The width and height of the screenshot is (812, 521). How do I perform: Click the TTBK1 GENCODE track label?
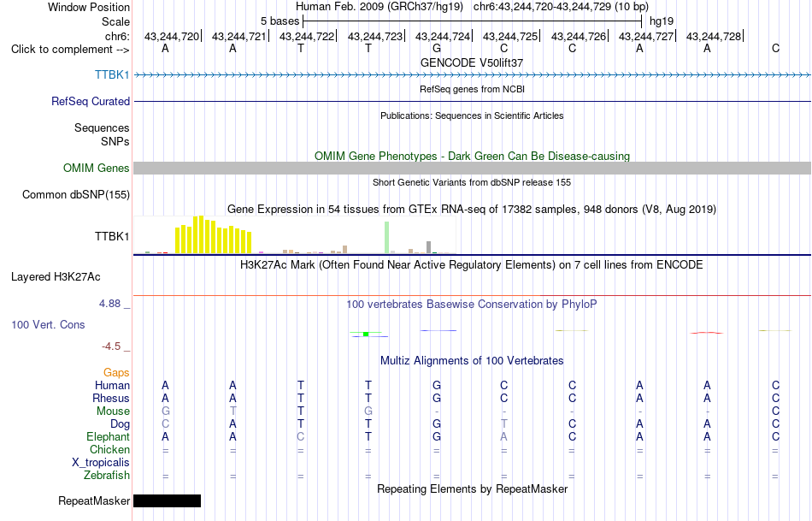(112, 74)
